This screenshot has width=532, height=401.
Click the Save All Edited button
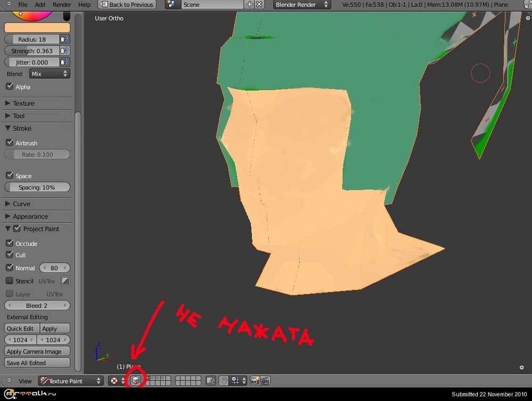click(x=37, y=363)
